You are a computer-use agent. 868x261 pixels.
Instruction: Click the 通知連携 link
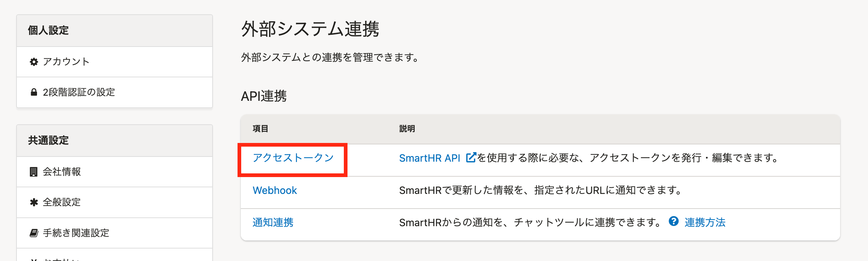pos(273,223)
